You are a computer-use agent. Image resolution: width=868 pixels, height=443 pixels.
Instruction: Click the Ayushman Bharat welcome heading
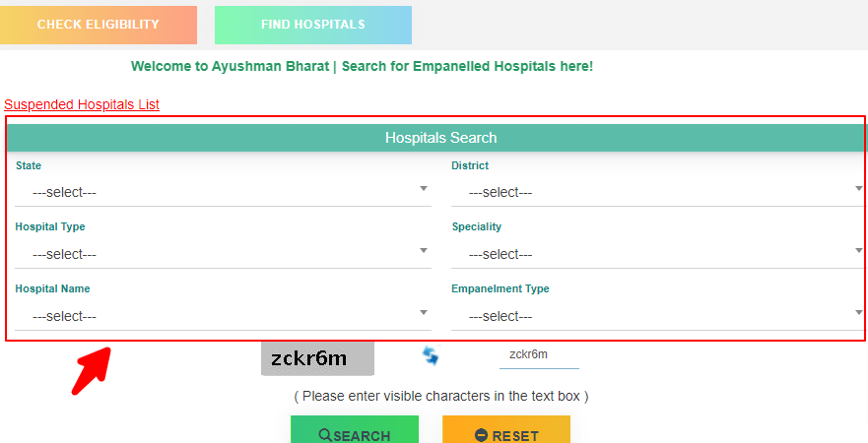pyautogui.click(x=362, y=67)
